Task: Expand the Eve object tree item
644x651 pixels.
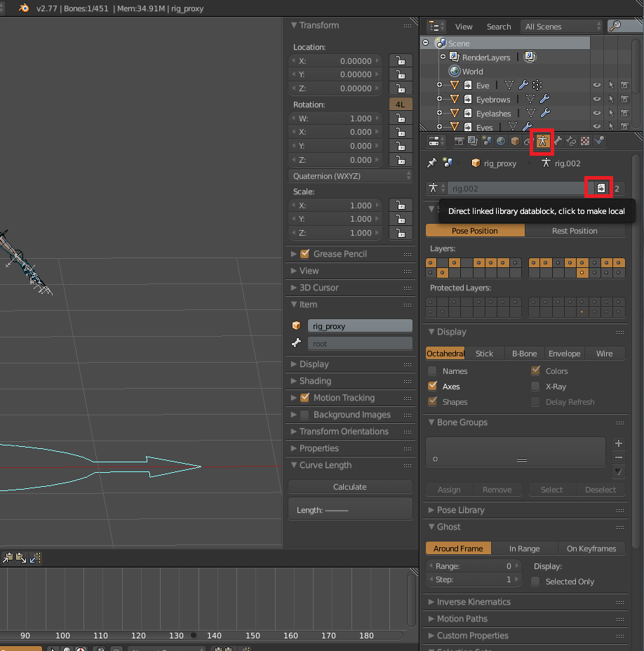Action: (439, 85)
